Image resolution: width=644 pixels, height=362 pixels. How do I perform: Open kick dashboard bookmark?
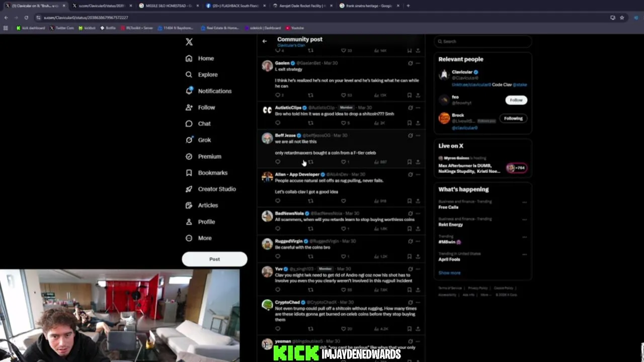(x=31, y=28)
